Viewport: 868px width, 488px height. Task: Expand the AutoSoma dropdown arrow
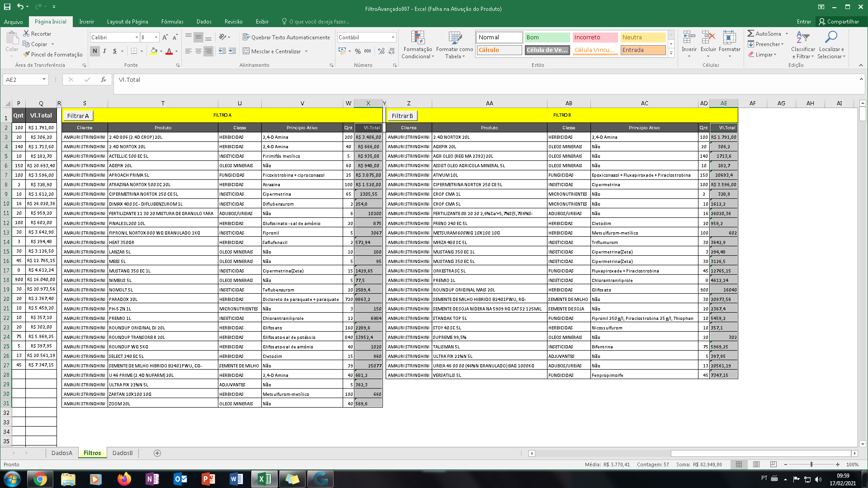click(787, 33)
